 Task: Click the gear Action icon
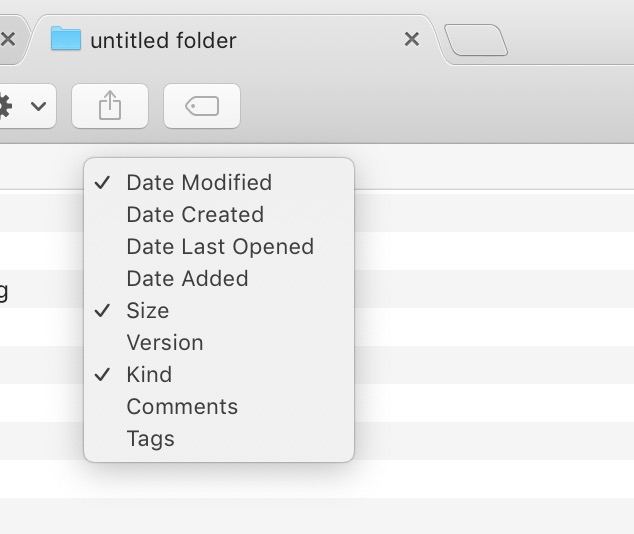6,106
